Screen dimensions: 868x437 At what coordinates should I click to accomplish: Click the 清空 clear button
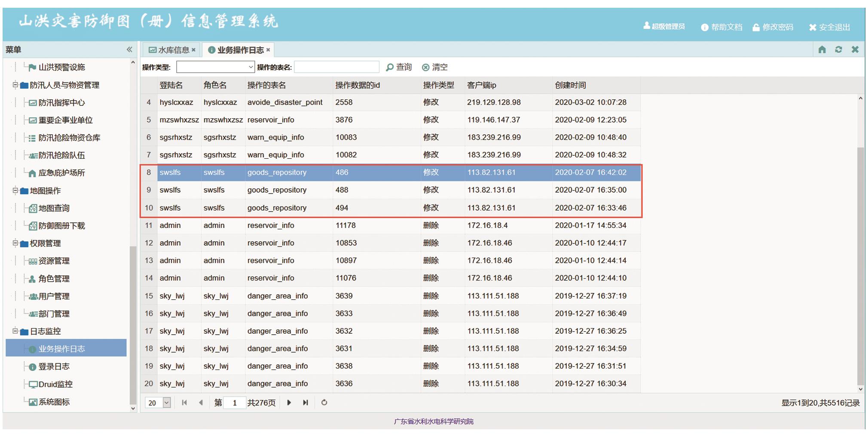tap(435, 67)
